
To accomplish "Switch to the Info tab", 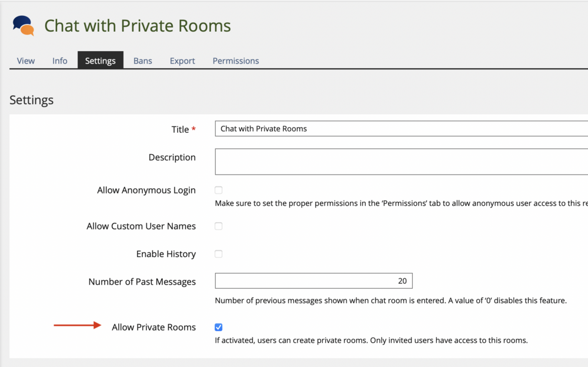I will [60, 61].
